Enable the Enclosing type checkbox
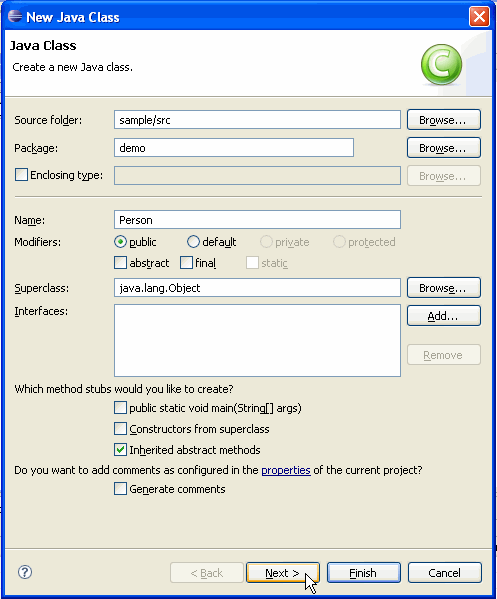497x599 pixels. [21, 175]
